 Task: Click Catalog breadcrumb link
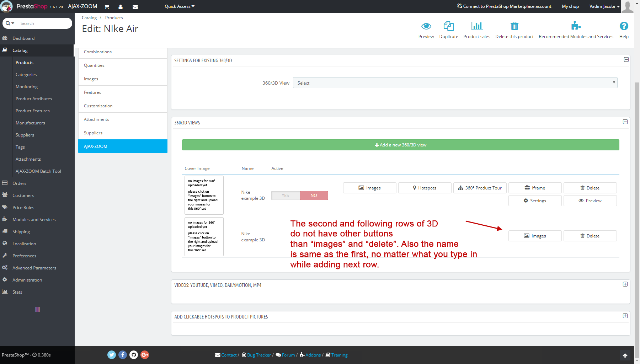(x=89, y=18)
